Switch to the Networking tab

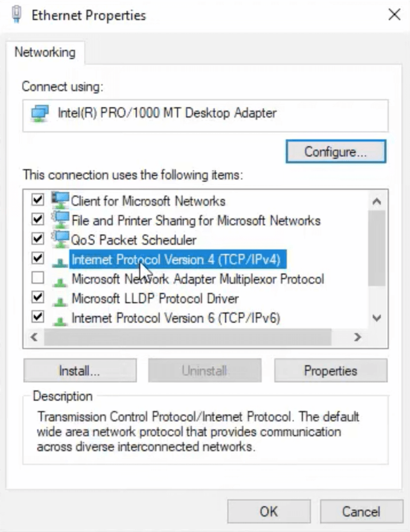[45, 53]
